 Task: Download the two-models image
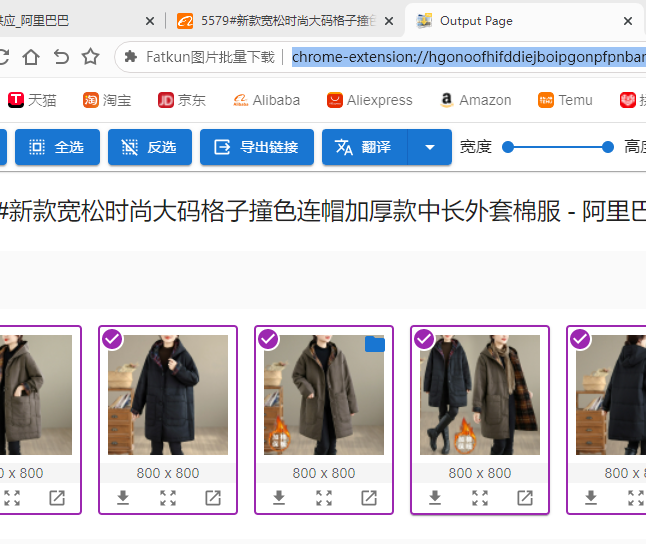click(x=435, y=498)
